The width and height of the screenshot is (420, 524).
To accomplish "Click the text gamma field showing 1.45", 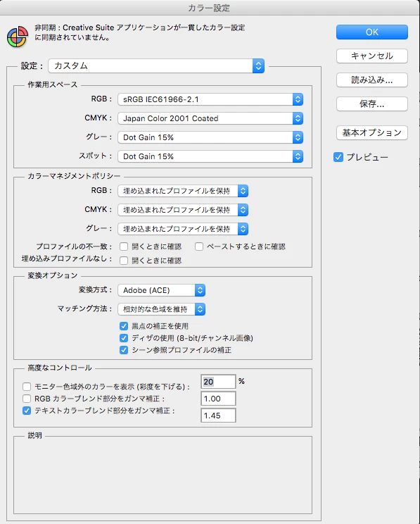I will 218,416.
